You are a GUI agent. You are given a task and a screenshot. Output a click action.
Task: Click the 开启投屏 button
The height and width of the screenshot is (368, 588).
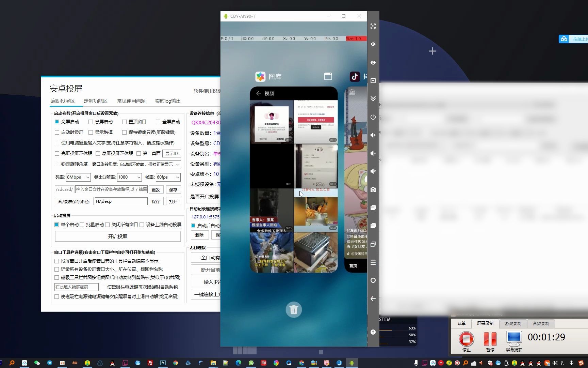click(x=118, y=236)
